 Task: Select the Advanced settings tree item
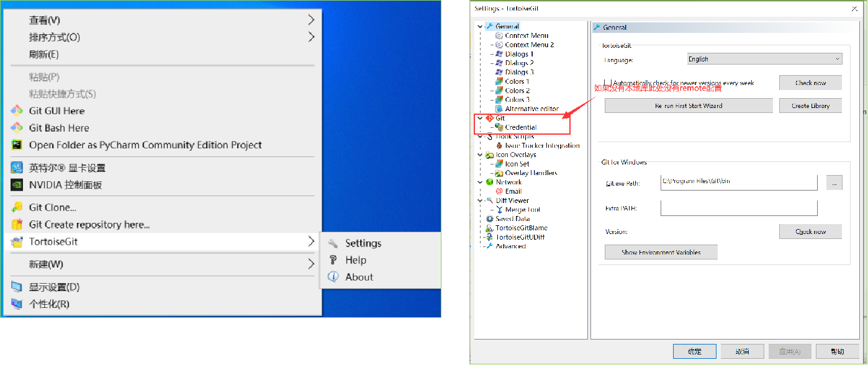coord(510,246)
